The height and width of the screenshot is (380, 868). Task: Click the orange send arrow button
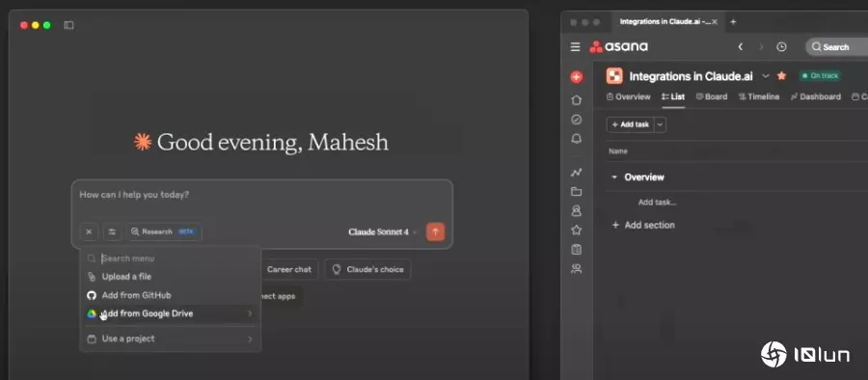[435, 231]
